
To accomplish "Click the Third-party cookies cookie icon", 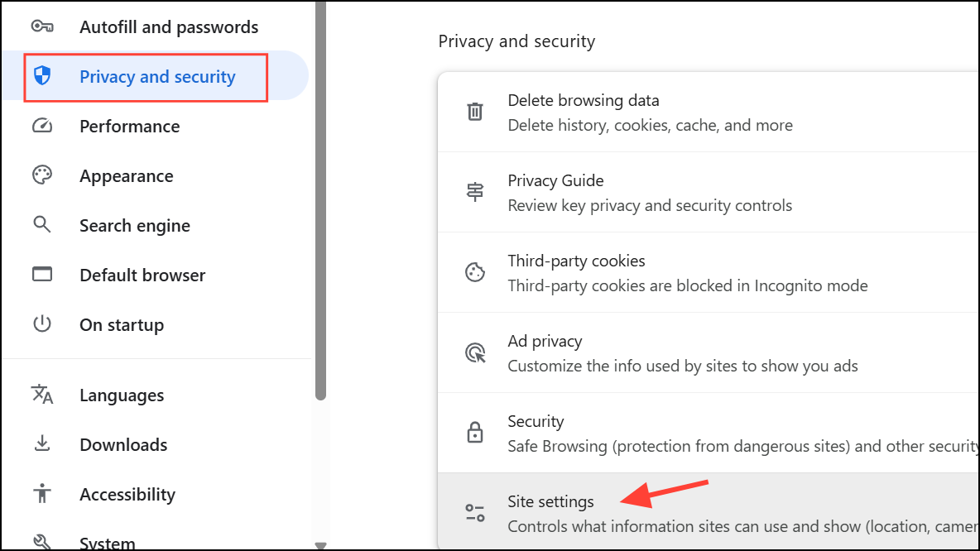I will (x=474, y=271).
